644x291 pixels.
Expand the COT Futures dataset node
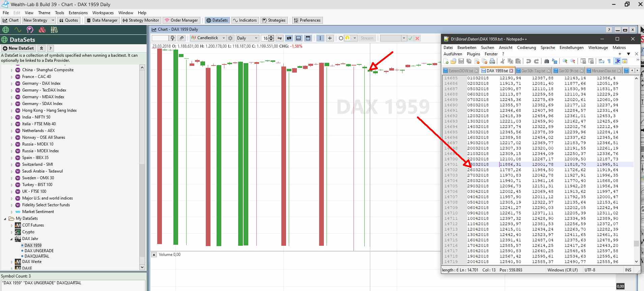click(x=11, y=225)
